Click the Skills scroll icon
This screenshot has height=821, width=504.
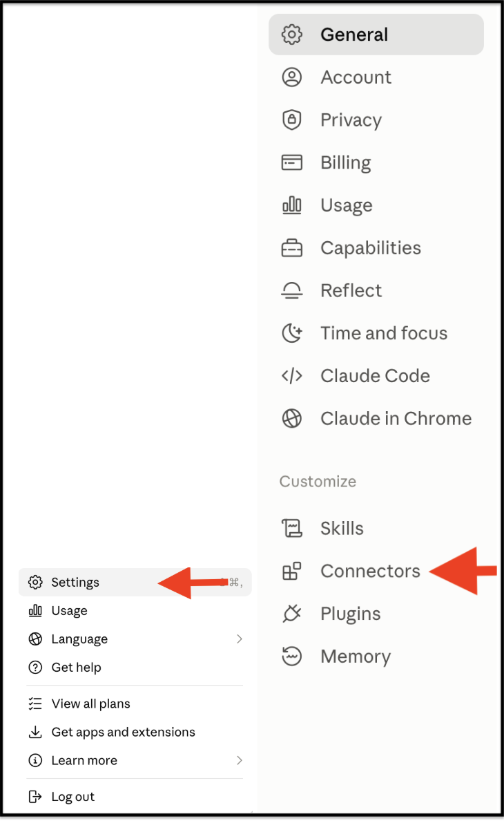click(x=292, y=528)
